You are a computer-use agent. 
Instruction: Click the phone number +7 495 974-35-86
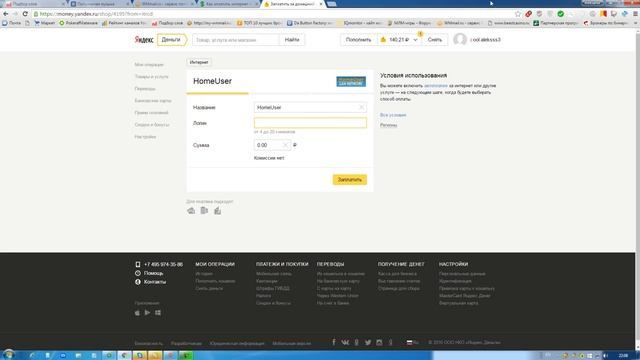pyautogui.click(x=163, y=264)
